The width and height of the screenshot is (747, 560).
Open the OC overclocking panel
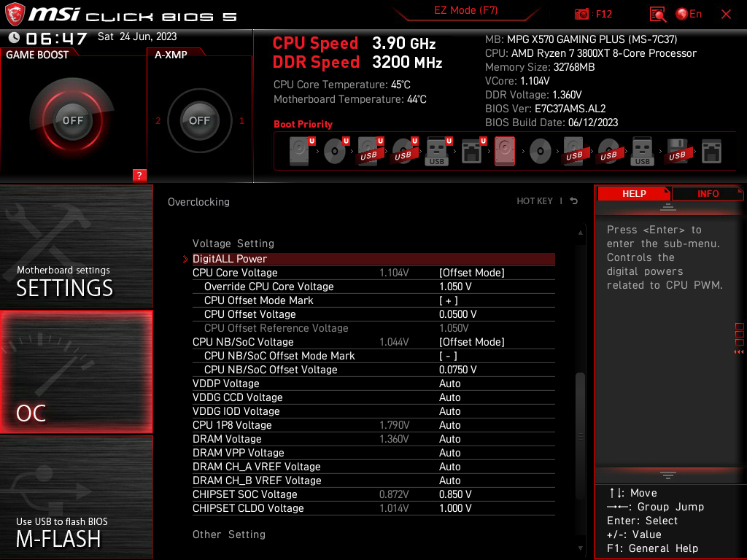tap(76, 372)
